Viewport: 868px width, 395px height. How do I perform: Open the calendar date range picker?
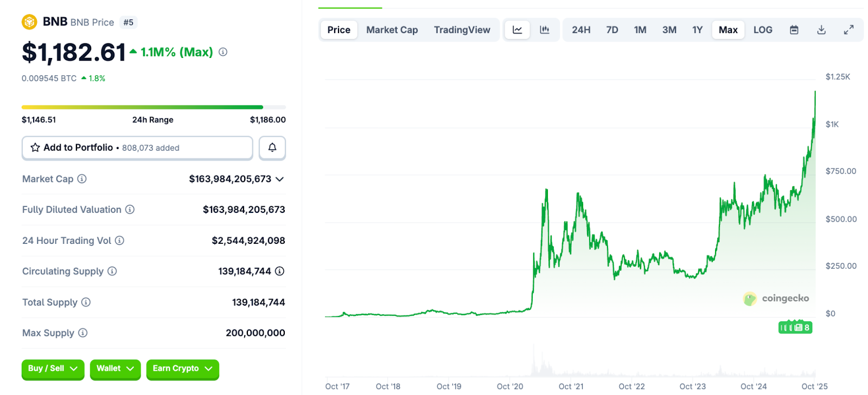(x=794, y=30)
